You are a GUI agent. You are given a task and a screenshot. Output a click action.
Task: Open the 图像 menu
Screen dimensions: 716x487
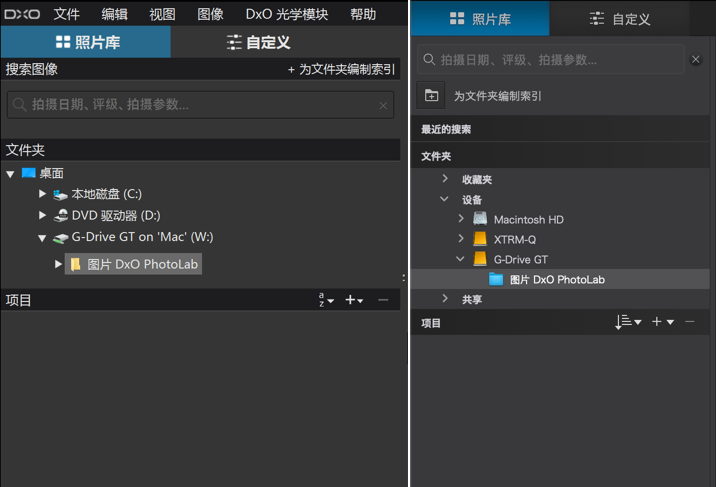point(211,14)
